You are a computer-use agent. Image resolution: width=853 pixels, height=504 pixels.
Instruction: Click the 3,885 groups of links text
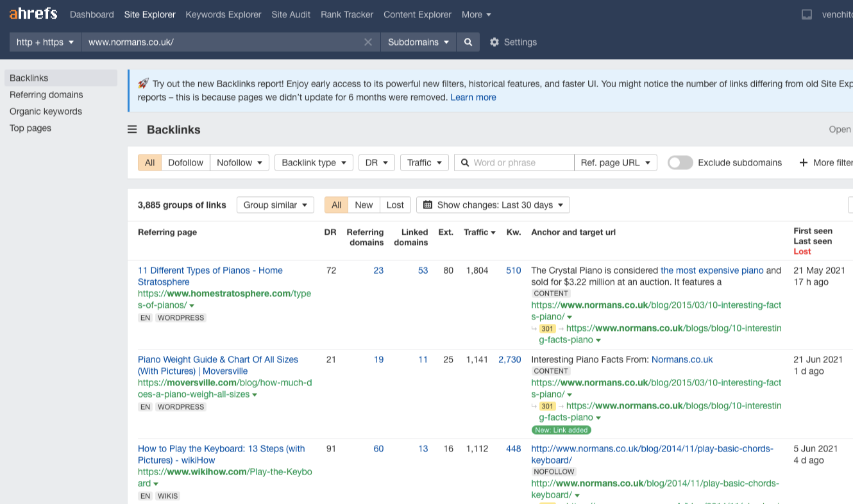coord(182,205)
